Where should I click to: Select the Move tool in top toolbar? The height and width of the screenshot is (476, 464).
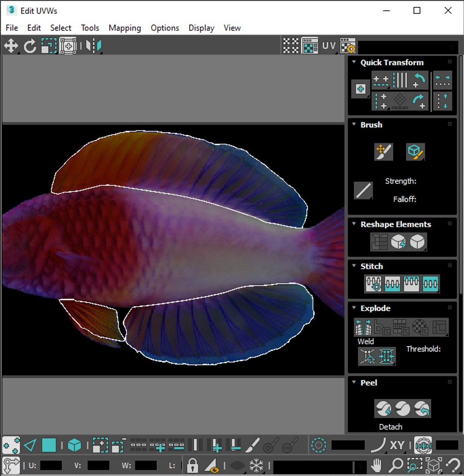pyautogui.click(x=11, y=46)
